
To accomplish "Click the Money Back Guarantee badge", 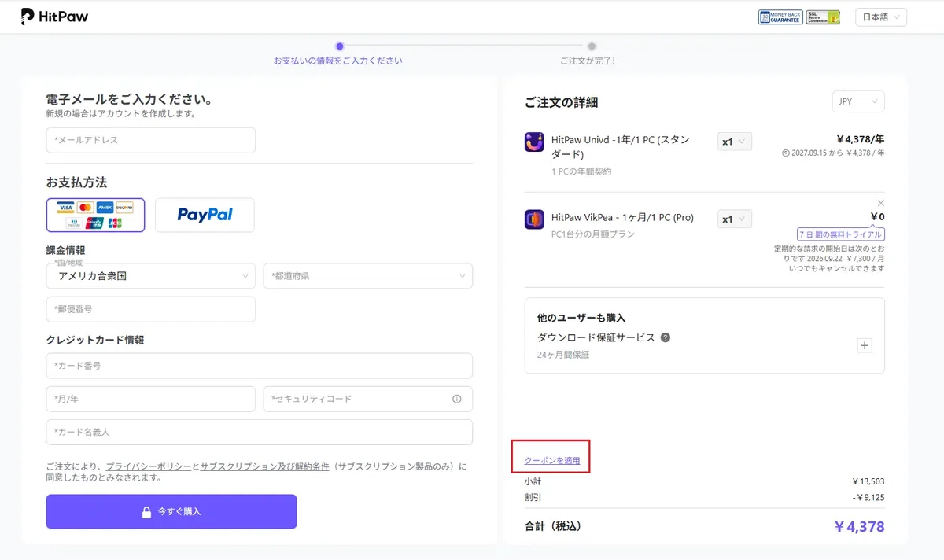I will (780, 17).
